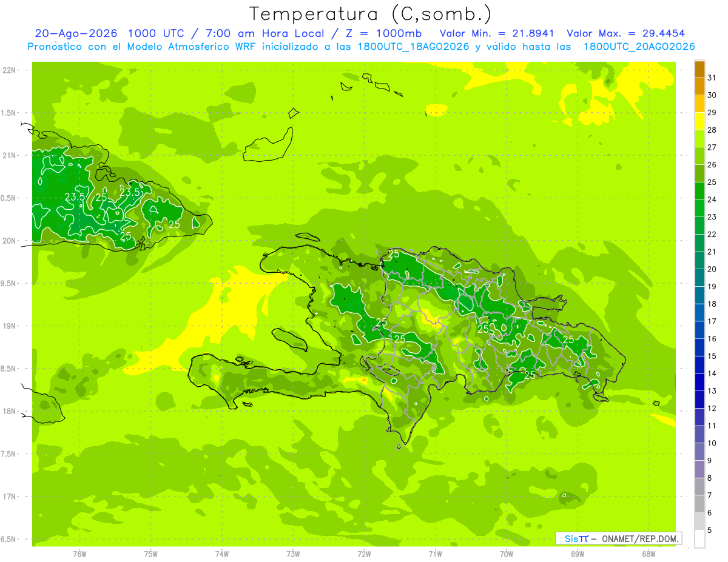Click the orange legend swatch between 30 and 31
Viewport: 728px width, 562px height.
click(x=699, y=86)
